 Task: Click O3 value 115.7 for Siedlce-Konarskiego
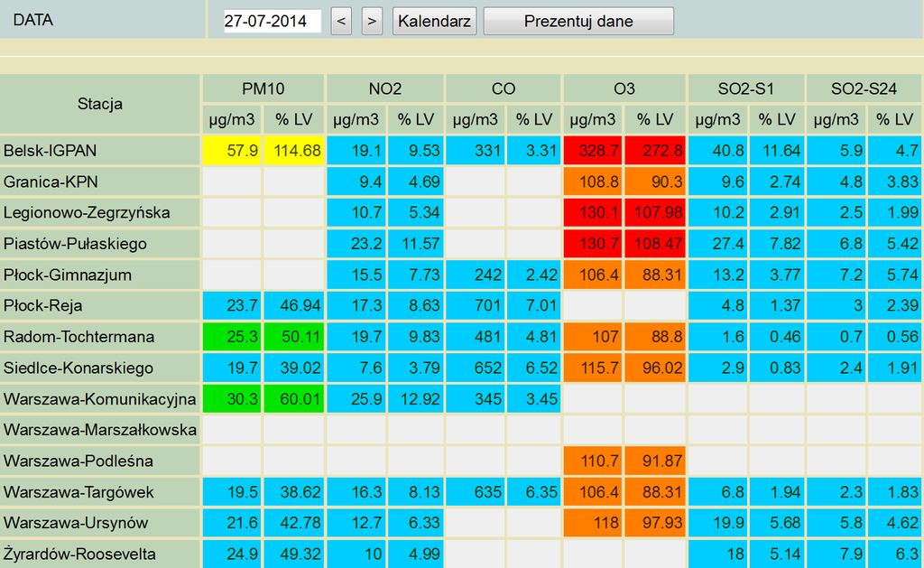click(x=592, y=368)
